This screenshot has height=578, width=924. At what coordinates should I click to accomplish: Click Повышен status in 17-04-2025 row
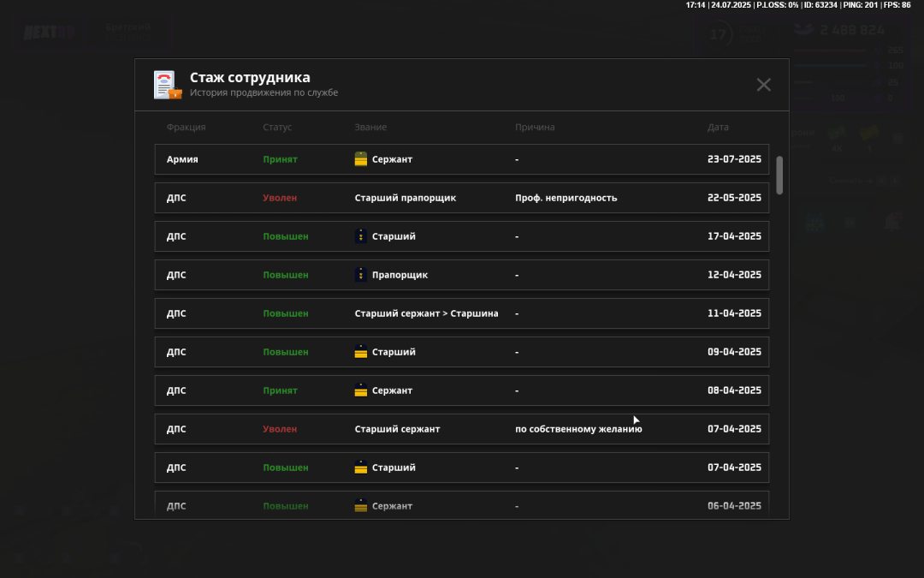[286, 236]
